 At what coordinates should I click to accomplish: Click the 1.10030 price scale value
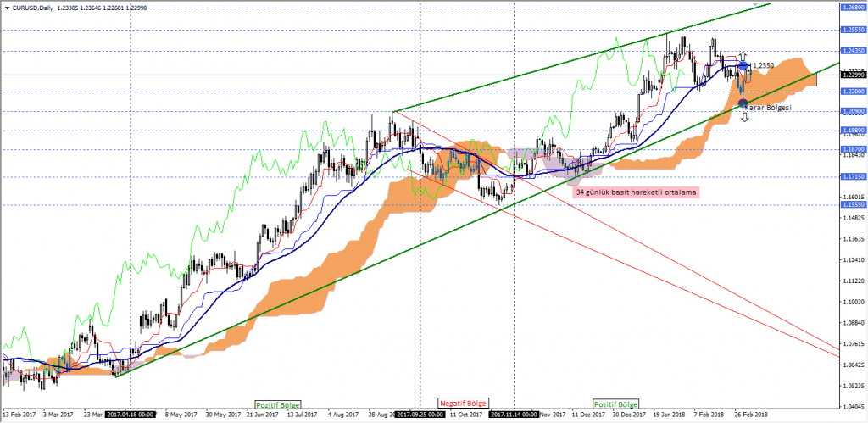tap(853, 302)
